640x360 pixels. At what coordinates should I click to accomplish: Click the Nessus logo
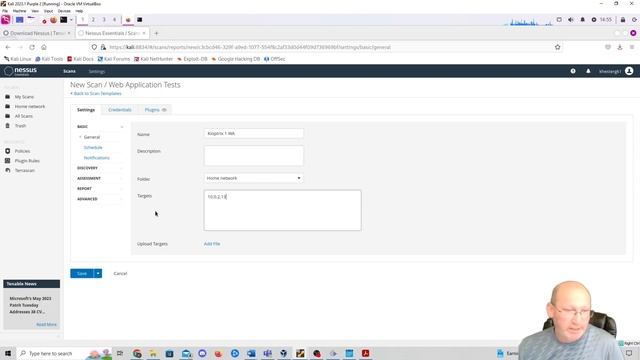point(21,71)
